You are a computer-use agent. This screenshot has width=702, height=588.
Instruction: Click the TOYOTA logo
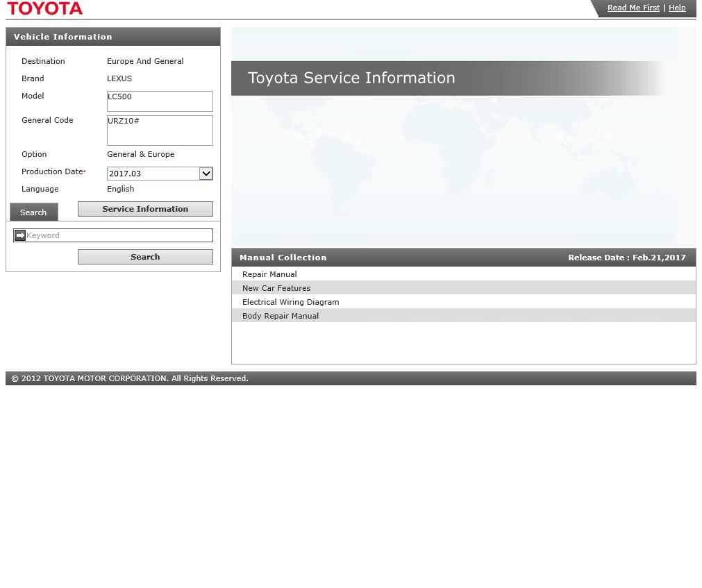[44, 8]
